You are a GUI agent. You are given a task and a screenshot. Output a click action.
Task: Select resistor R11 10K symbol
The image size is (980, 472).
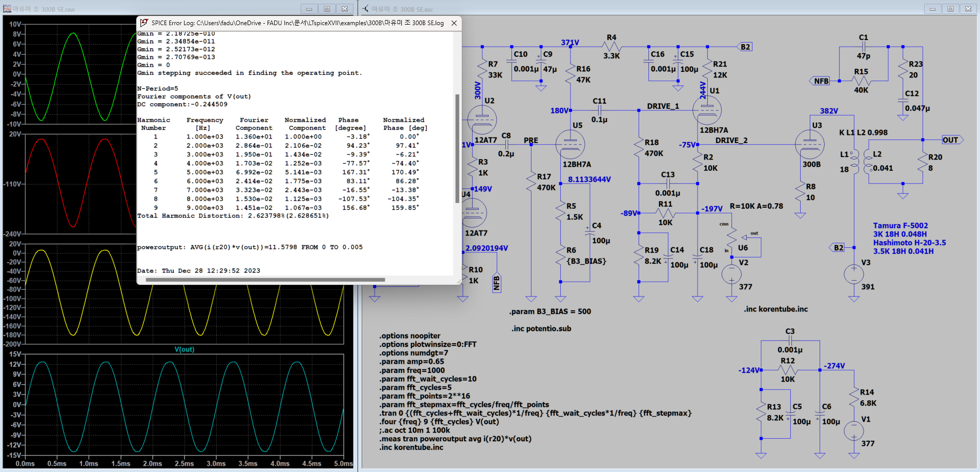[x=665, y=213]
